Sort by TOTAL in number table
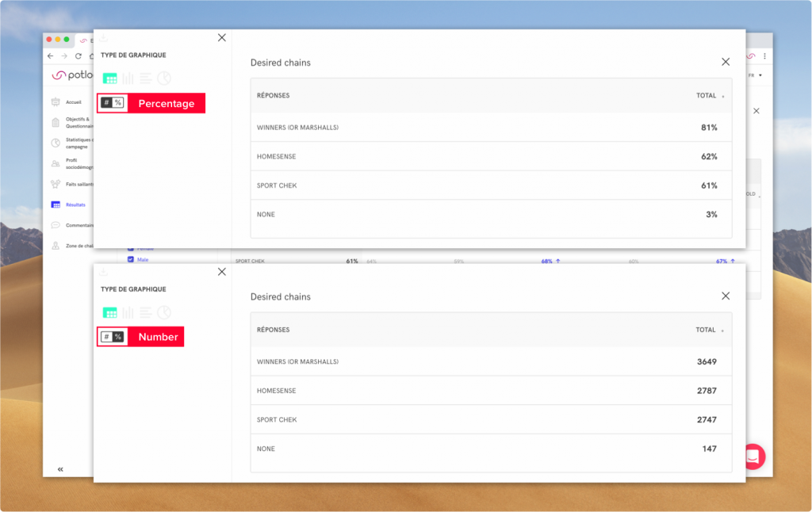Viewport: 812px width, 512px height. tap(710, 330)
